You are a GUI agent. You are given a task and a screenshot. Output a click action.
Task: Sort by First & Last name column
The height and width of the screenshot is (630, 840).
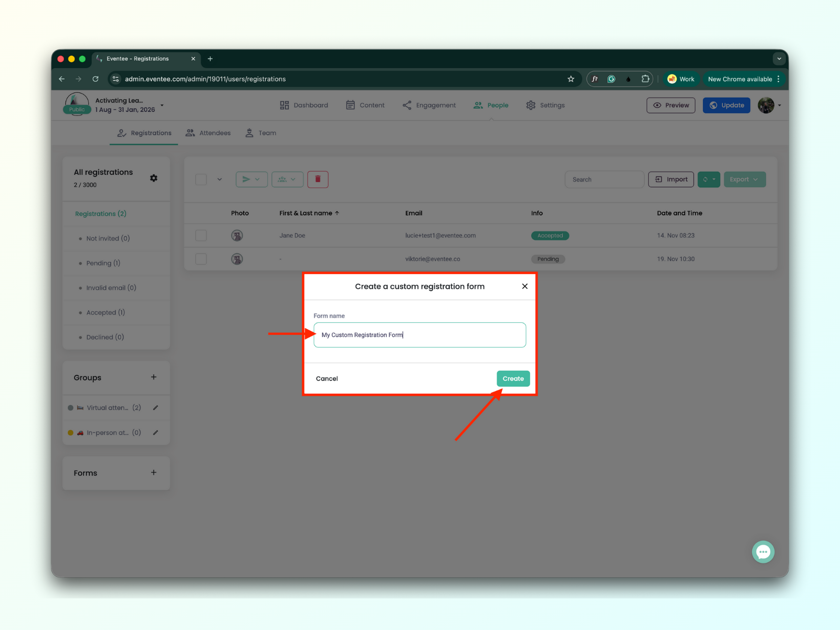pos(309,213)
